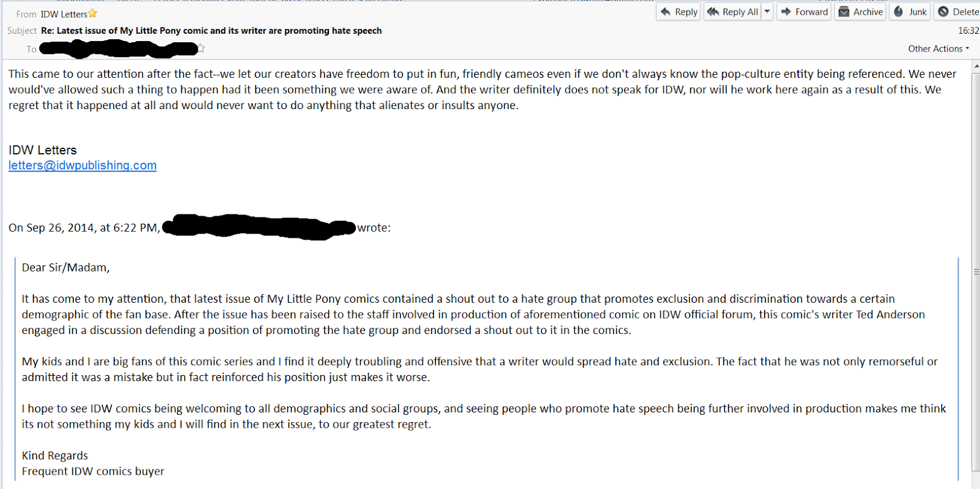980x489 pixels.
Task: Click the IDW Letters signature text
Action: coord(43,150)
